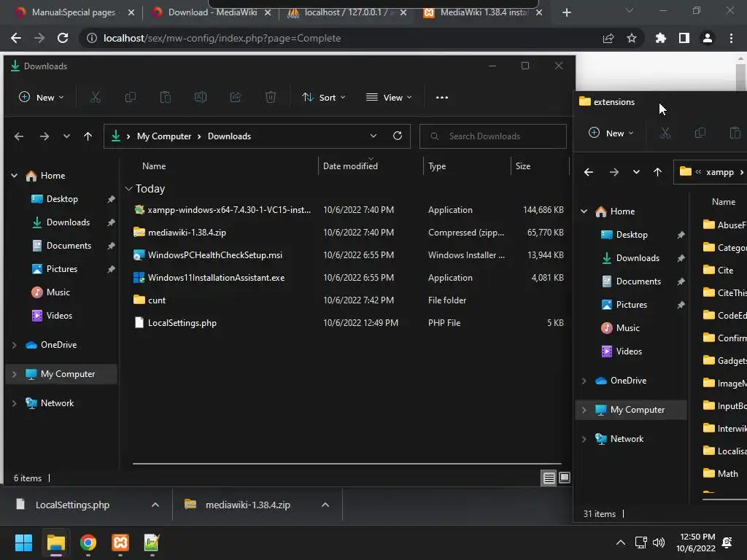Expand OneDrive in Downloads sidebar
This screenshot has width=747, height=560.
[15, 345]
